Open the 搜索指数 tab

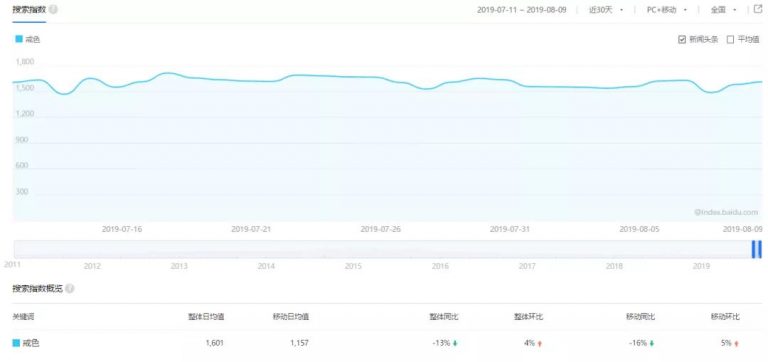pos(29,9)
